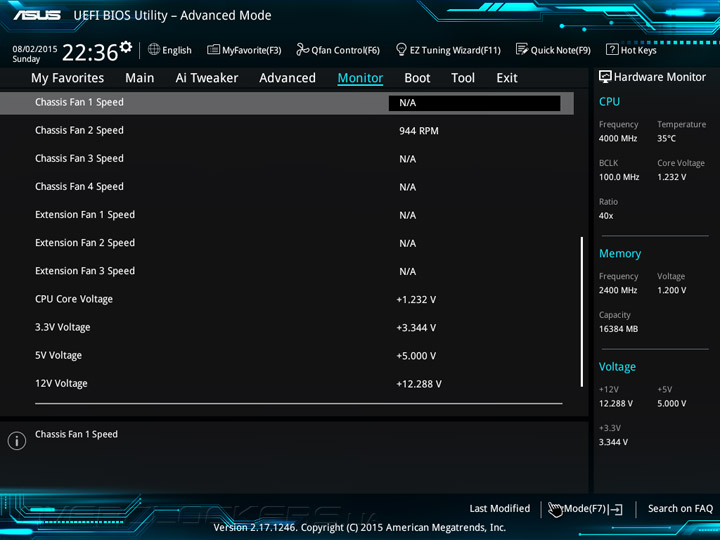The image size is (720, 540).
Task: Select the Extension Fan 3 Speed row
Action: pyautogui.click(x=287, y=271)
